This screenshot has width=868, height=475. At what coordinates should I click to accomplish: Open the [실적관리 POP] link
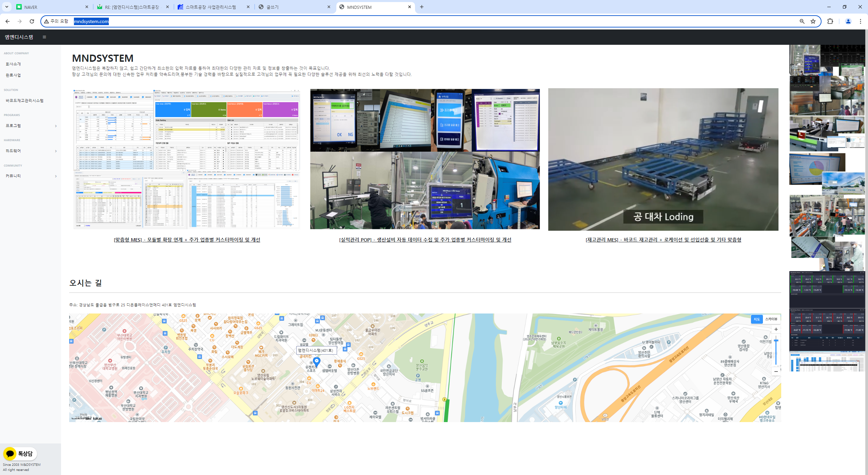425,240
